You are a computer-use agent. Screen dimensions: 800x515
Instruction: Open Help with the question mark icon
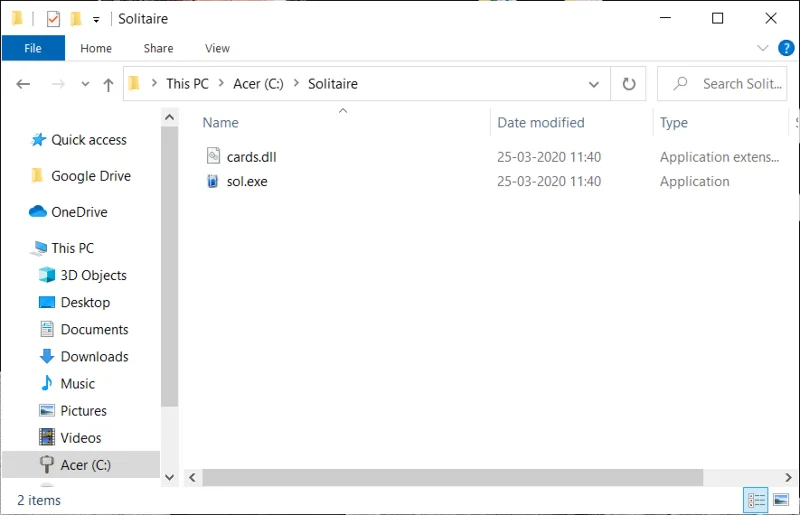click(x=786, y=48)
